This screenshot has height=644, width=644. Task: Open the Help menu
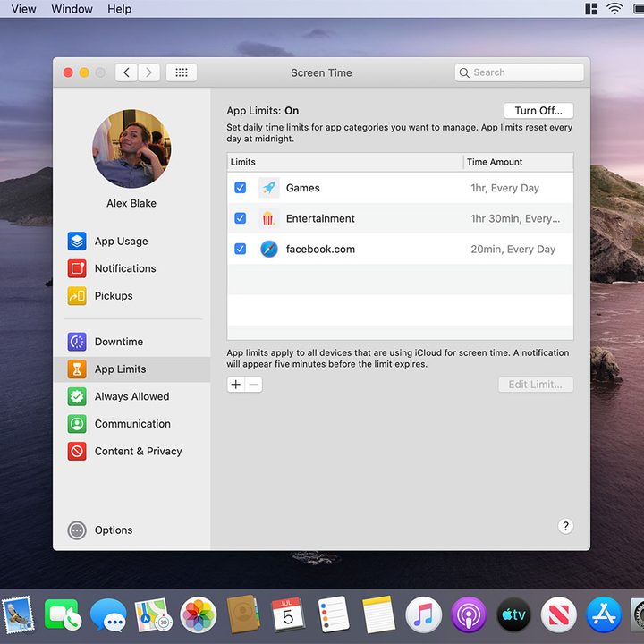(120, 9)
